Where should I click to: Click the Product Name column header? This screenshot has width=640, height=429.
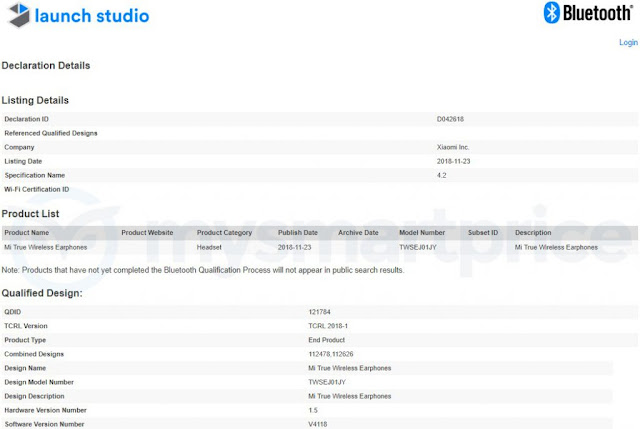pyautogui.click(x=27, y=233)
